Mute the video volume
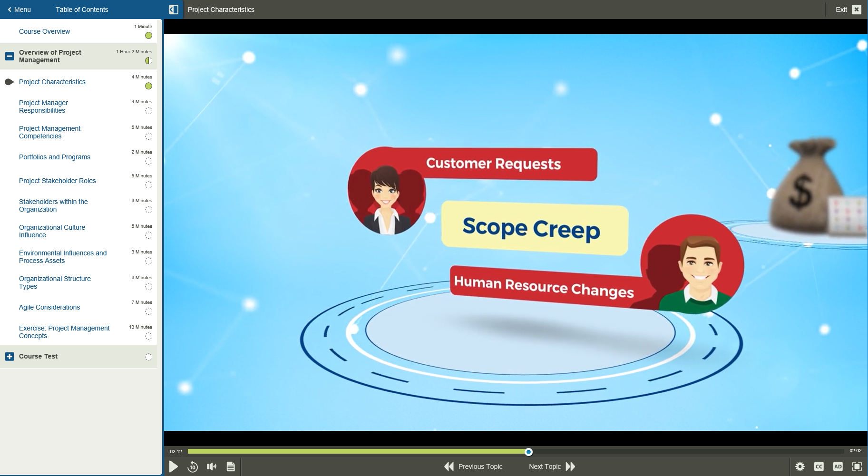This screenshot has width=868, height=476. coord(212,466)
